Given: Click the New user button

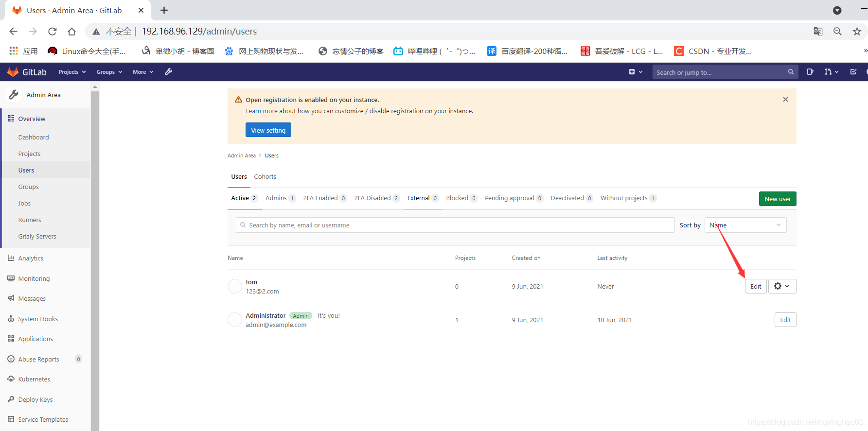Looking at the screenshot, I should 778,199.
